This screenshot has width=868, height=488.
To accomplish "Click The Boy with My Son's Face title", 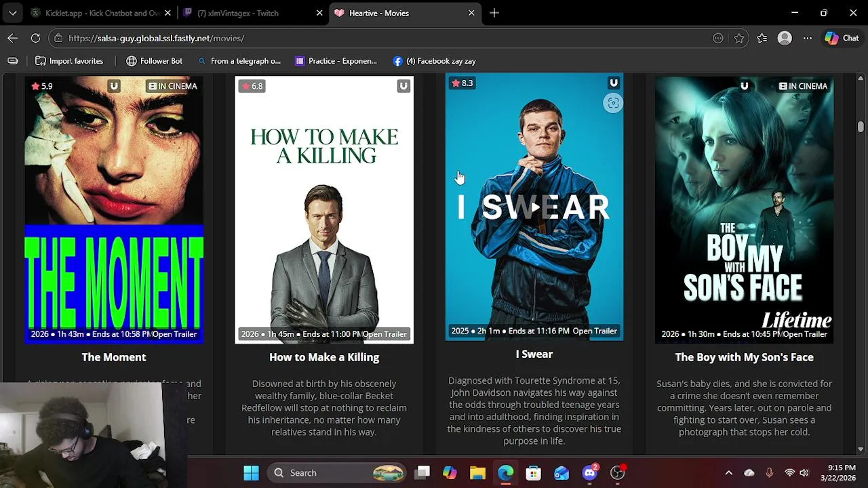I will point(745,357).
